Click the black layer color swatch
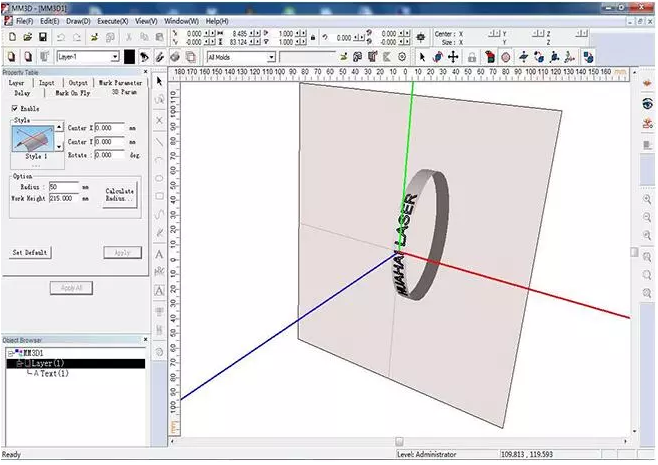Image resolution: width=658 pixels, height=465 pixels. point(130,58)
